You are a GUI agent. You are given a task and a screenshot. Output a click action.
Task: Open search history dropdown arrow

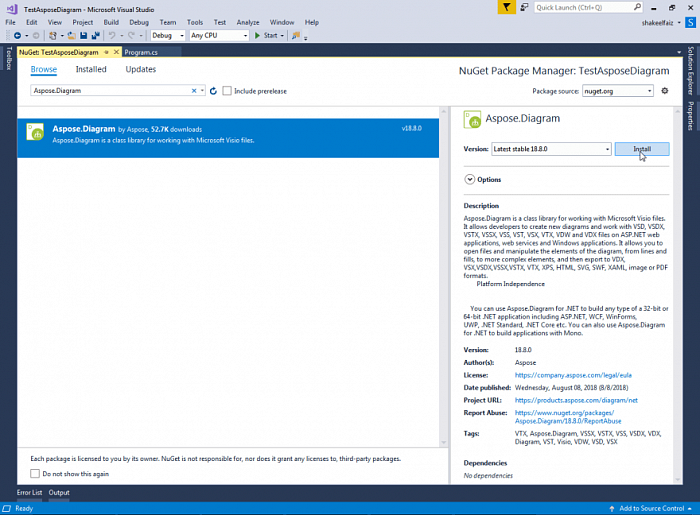[x=202, y=91]
